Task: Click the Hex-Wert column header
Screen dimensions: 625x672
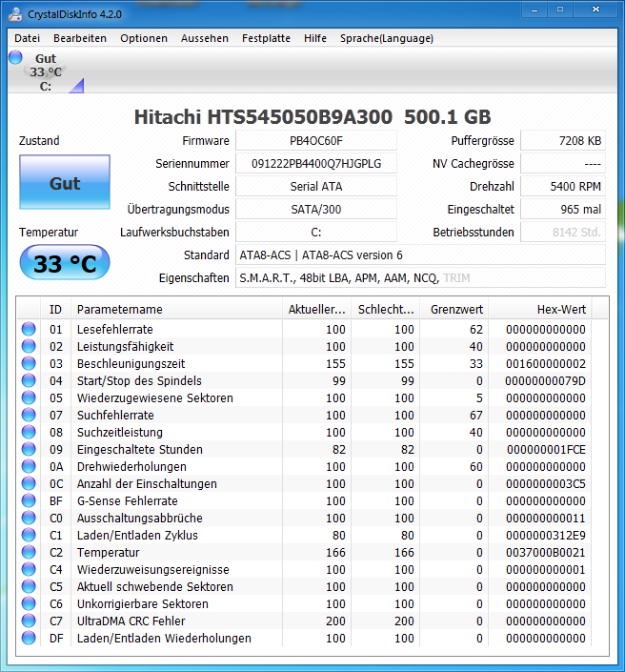Action: point(540,310)
